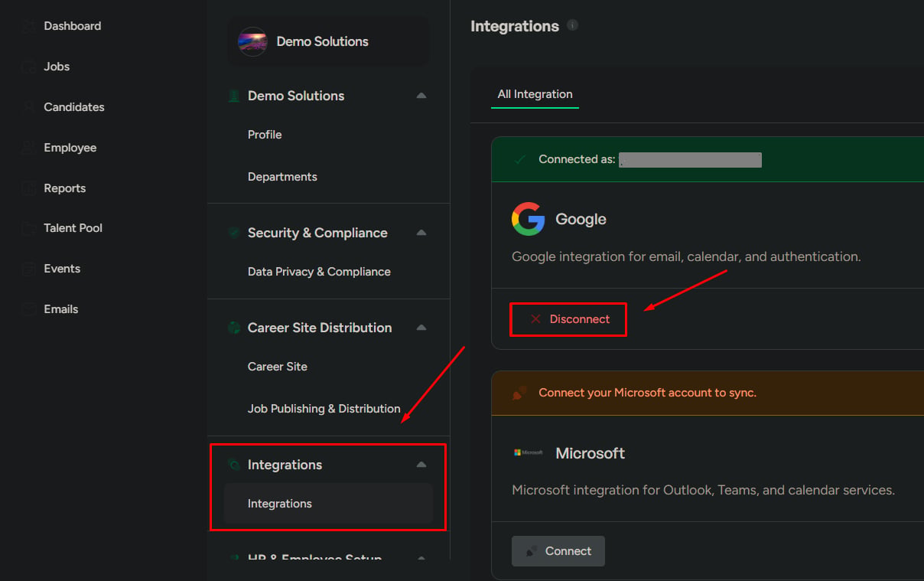Screen dimensions: 924x581
Task: Click the Security & Compliance shield icon
Action: pos(234,233)
